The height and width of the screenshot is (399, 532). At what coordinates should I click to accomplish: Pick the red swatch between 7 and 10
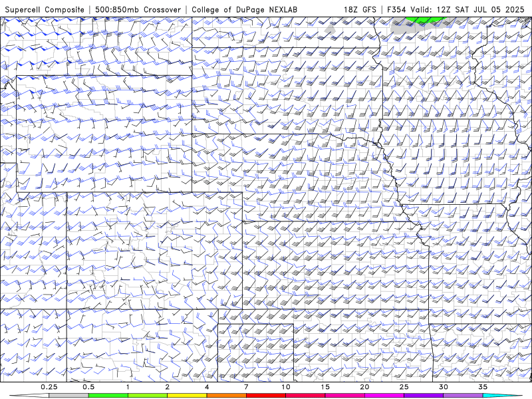[265, 396]
